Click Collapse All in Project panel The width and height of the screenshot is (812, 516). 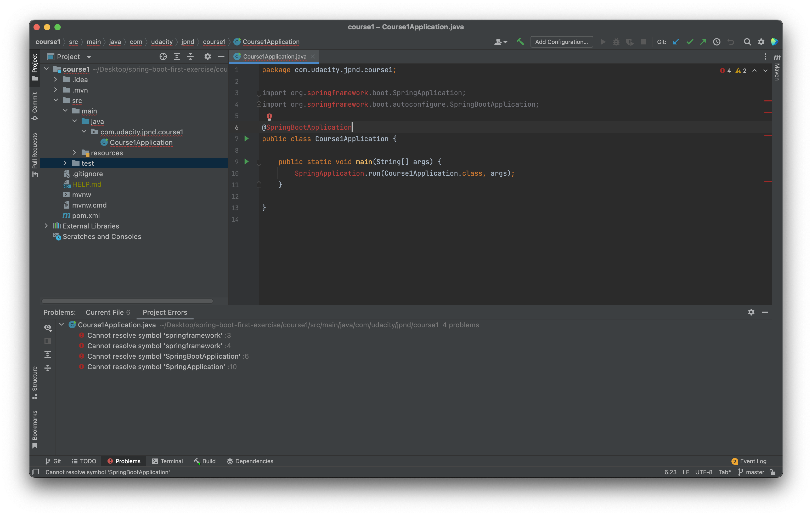pos(190,57)
